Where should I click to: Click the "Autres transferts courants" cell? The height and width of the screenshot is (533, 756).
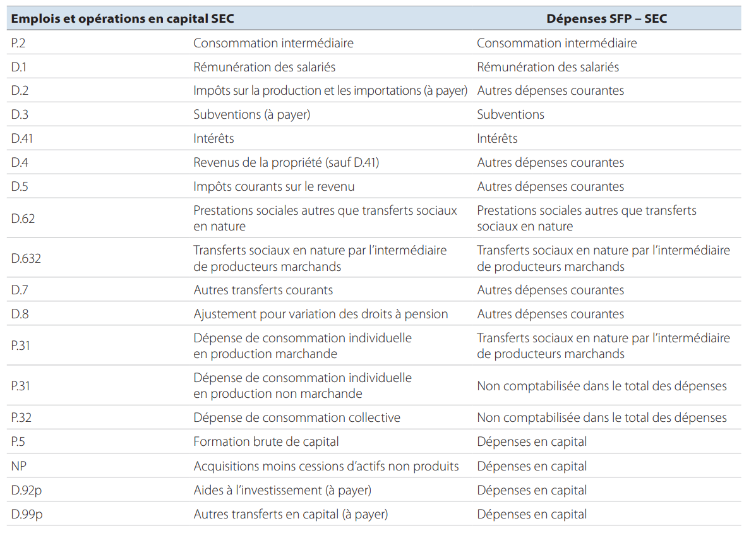click(x=263, y=290)
